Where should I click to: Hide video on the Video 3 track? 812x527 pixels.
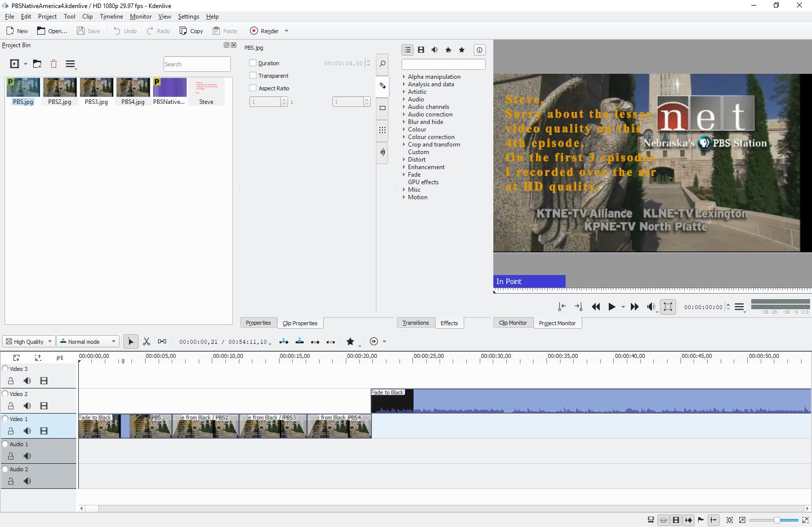coord(44,381)
